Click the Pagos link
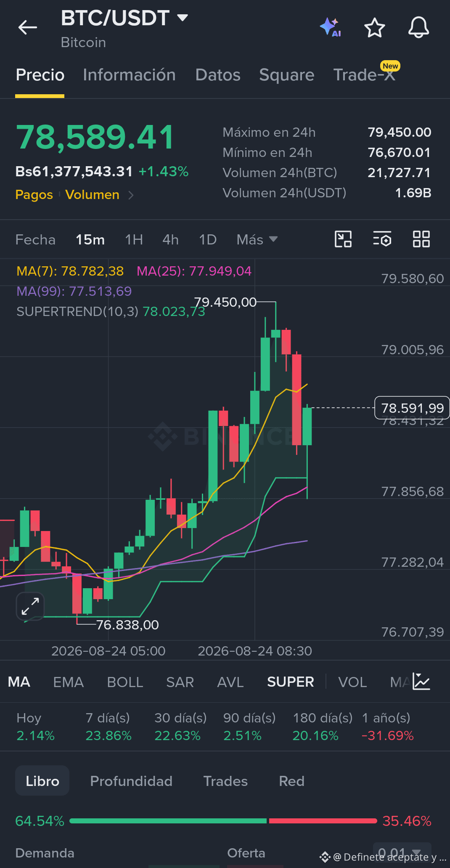The image size is (450, 868). click(34, 195)
